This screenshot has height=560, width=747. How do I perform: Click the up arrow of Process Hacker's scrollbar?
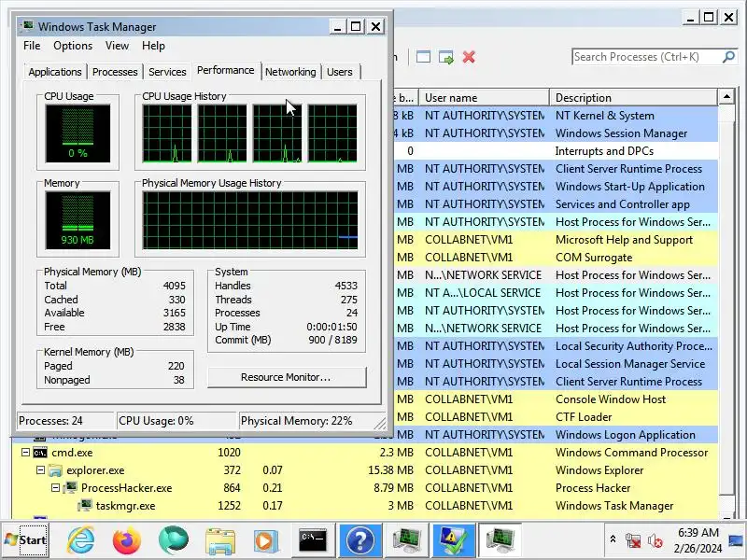click(726, 97)
